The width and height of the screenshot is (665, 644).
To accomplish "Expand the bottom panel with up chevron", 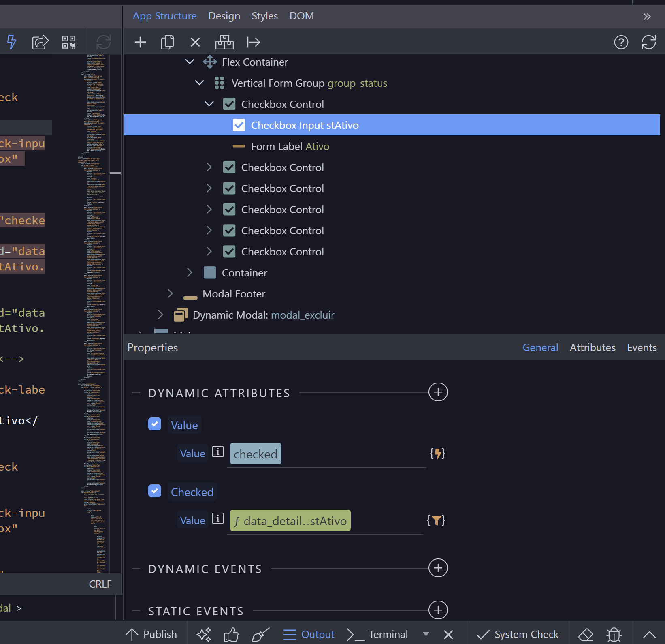I will coord(649,634).
